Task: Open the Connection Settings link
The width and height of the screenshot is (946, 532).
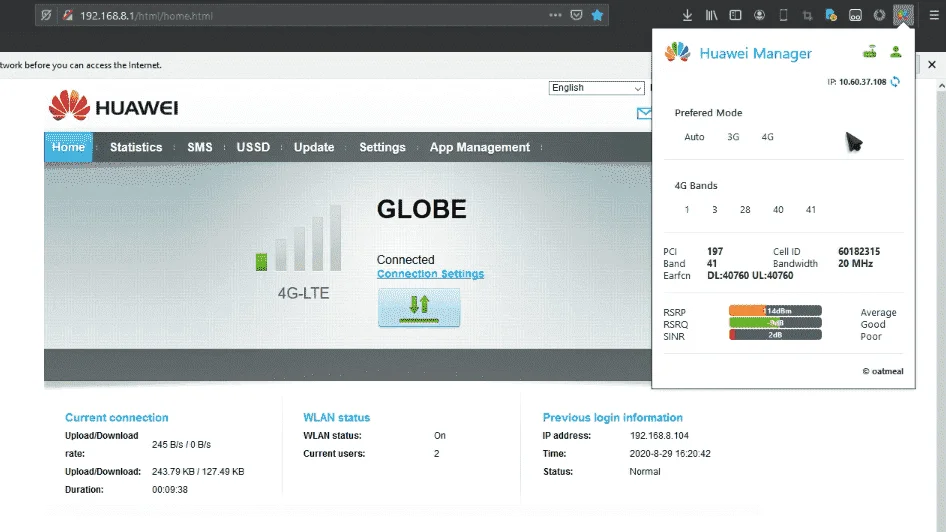Action: [x=430, y=274]
